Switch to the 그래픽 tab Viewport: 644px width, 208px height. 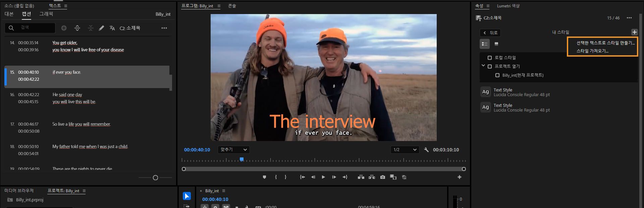pos(46,14)
